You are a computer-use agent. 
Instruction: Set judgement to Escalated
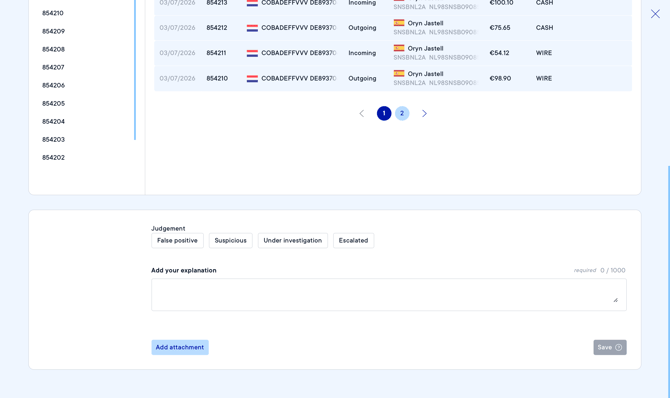click(353, 240)
